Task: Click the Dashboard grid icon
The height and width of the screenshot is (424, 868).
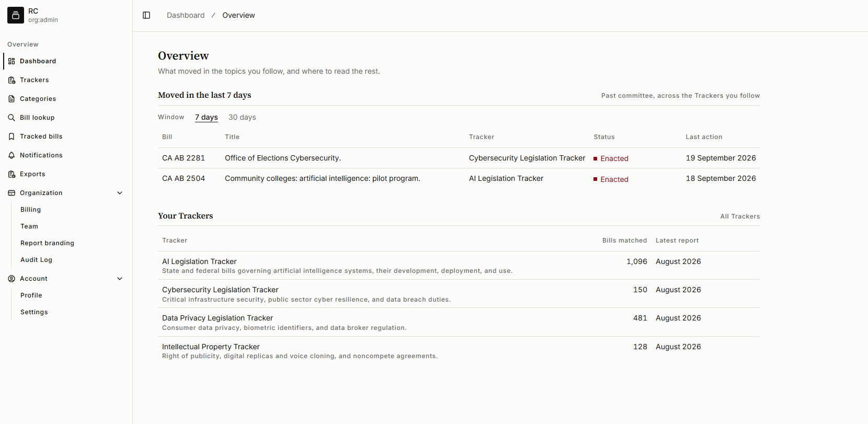Action: click(12, 61)
